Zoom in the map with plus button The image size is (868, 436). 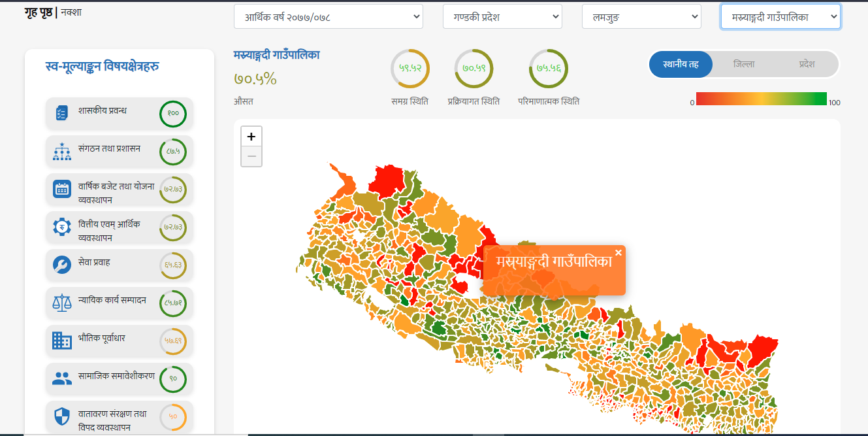coord(251,137)
